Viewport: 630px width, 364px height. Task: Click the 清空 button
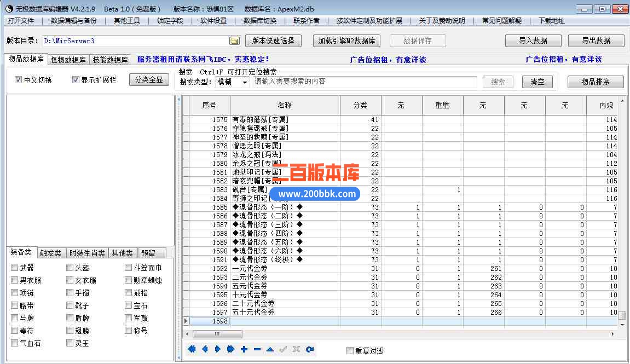tap(537, 82)
